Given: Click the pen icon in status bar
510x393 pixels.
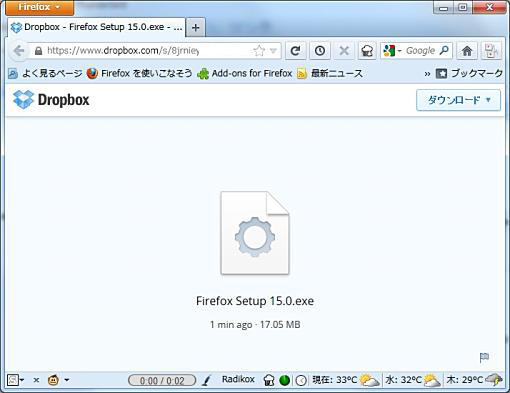Looking at the screenshot, I should tap(207, 380).
